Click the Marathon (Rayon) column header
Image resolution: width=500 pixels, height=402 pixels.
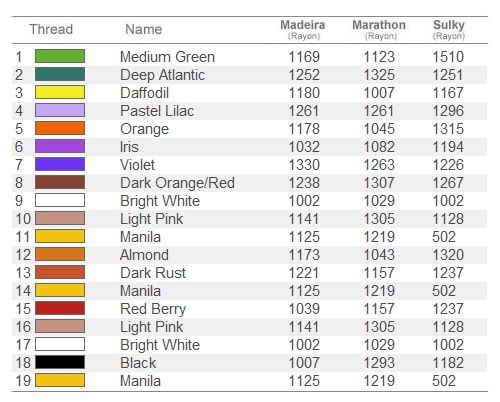[379, 29]
